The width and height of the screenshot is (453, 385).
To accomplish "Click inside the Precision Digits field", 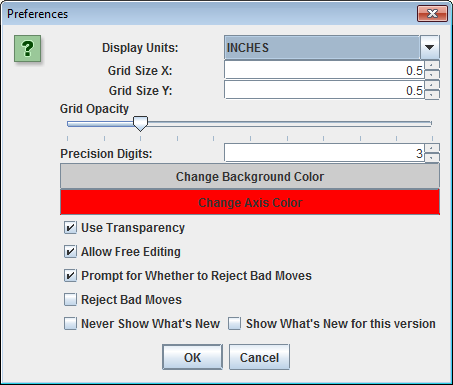I will [x=324, y=153].
